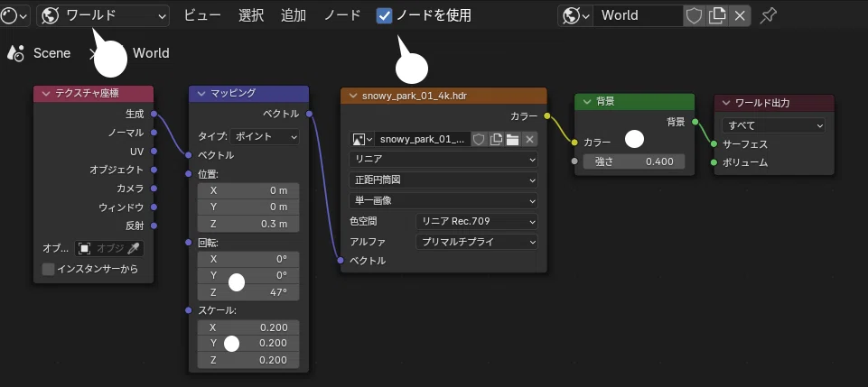Duplicate the World datablock
Screen dimensions: 868x387
[717, 16]
